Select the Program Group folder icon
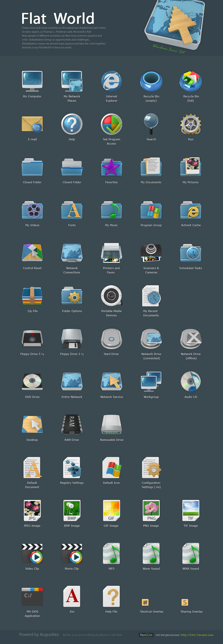The width and height of the screenshot is (223, 644). pos(151,210)
